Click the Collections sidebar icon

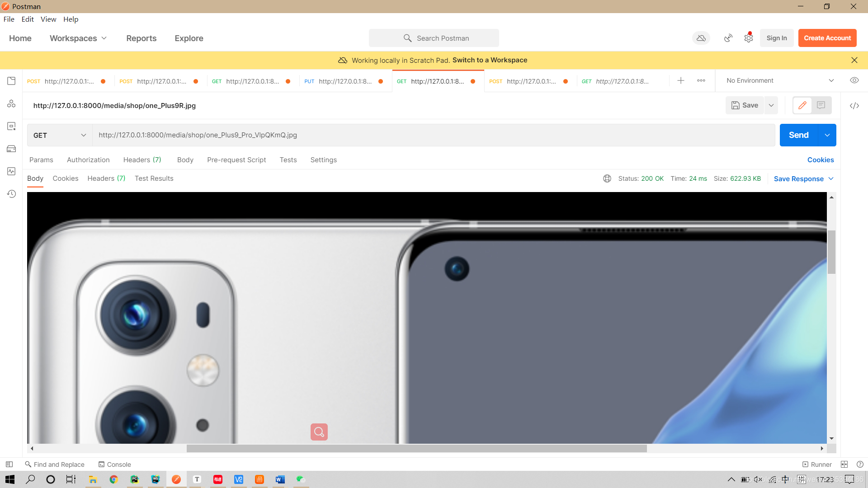click(x=11, y=80)
